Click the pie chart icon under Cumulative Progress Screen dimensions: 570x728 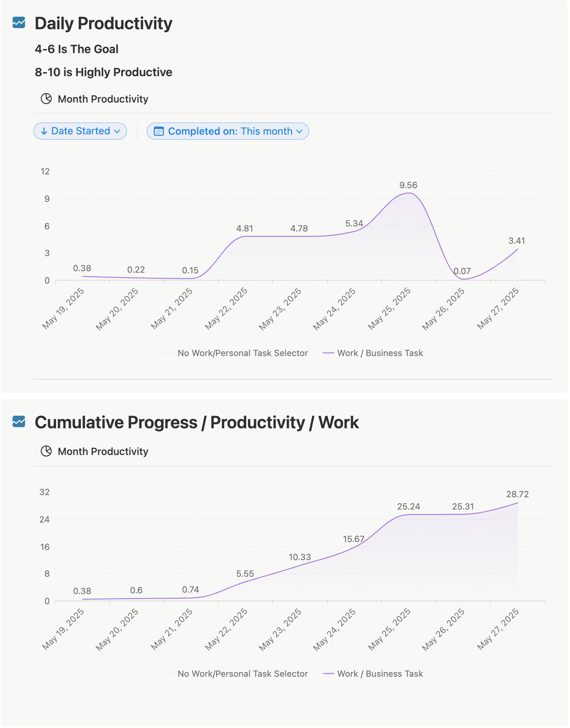[x=46, y=451]
